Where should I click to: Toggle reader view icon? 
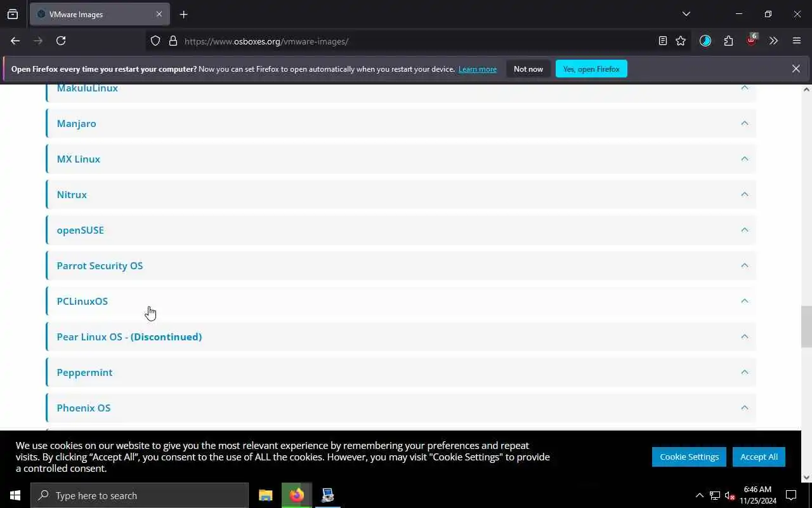pos(663,41)
